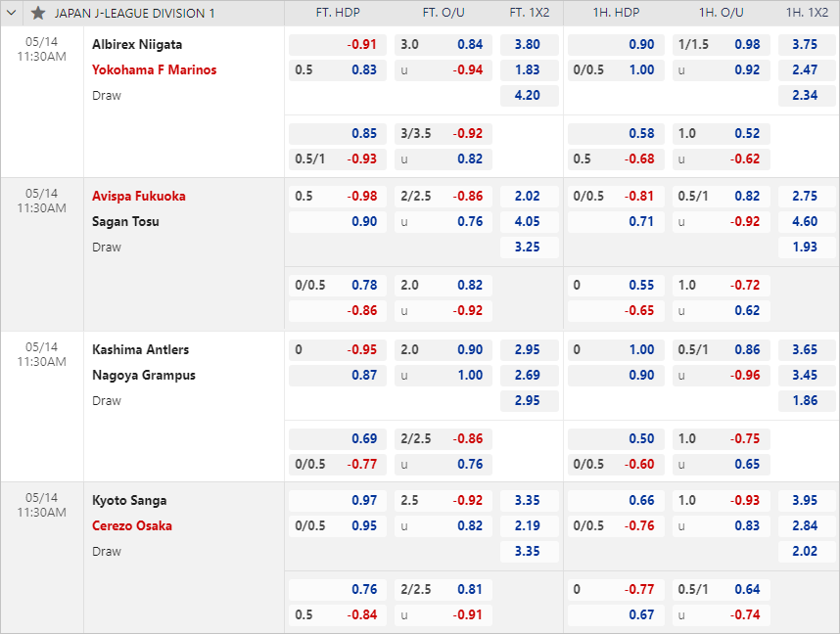Select Yokohama full-time 0.5 handicap odds 0.83
The height and width of the screenshot is (634, 840).
(338, 70)
